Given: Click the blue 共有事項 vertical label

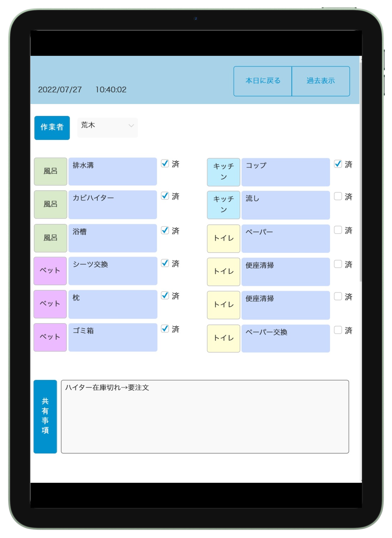Looking at the screenshot, I should (x=45, y=416).
